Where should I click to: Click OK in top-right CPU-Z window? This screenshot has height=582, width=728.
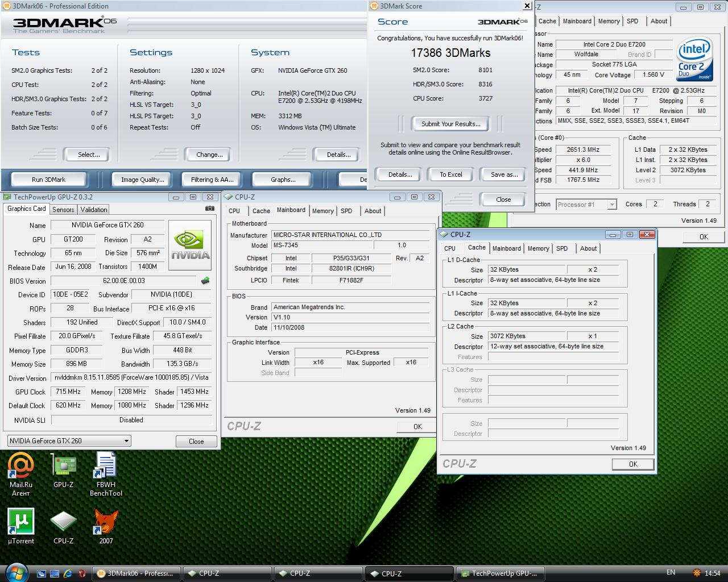point(704,237)
